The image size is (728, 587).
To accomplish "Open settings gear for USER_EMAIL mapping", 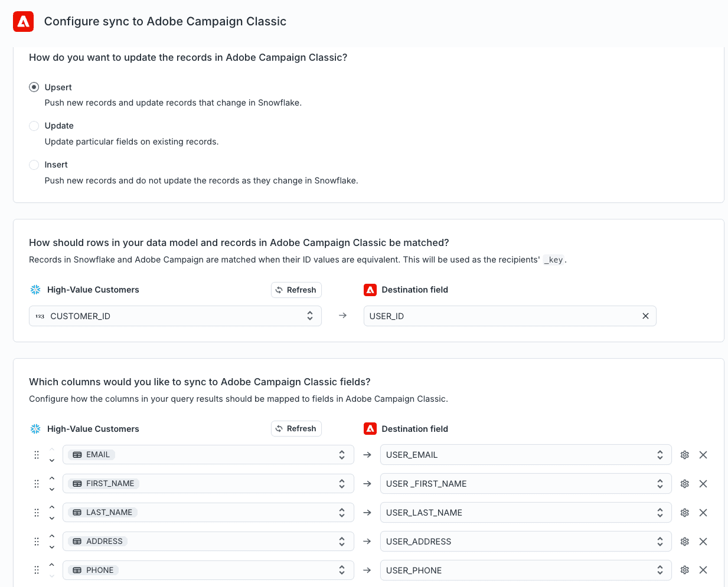I will (x=685, y=455).
